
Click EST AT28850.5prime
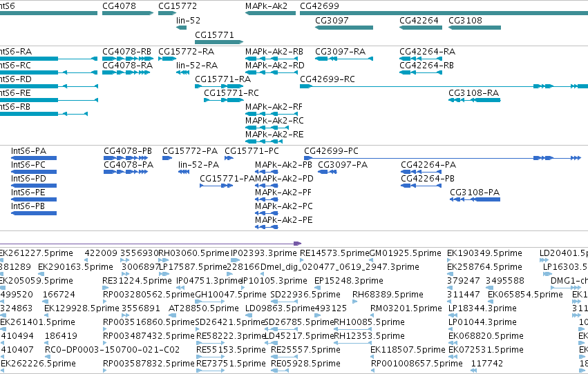tap(204, 309)
